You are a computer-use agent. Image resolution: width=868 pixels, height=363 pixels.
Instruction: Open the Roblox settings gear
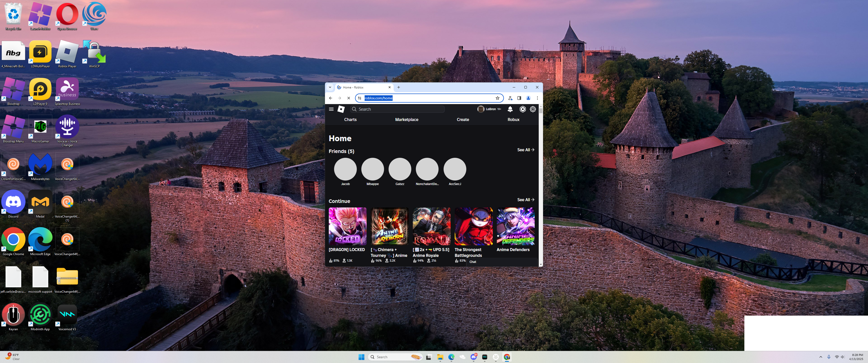pos(533,109)
